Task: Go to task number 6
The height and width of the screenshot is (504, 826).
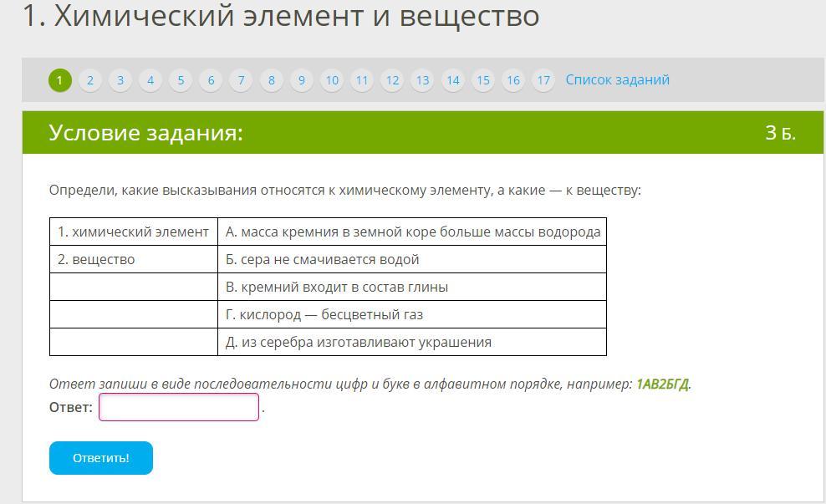Action: pyautogui.click(x=211, y=80)
